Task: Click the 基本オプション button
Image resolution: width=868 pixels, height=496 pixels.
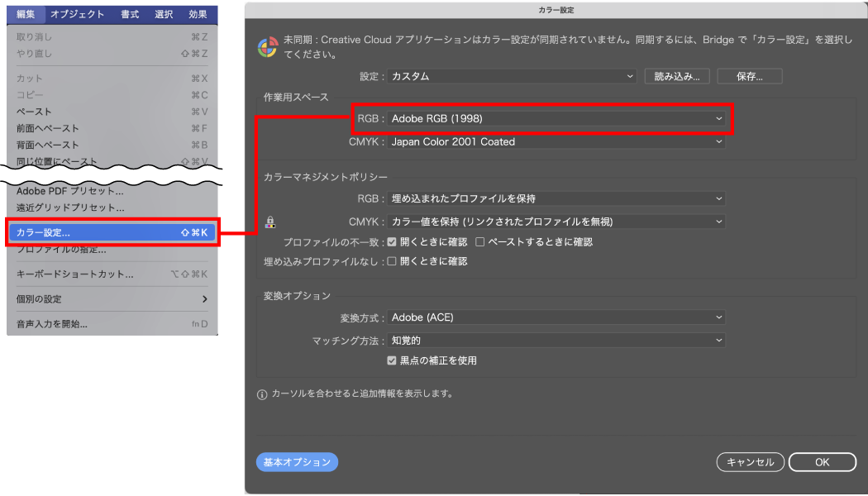Action: pyautogui.click(x=298, y=462)
